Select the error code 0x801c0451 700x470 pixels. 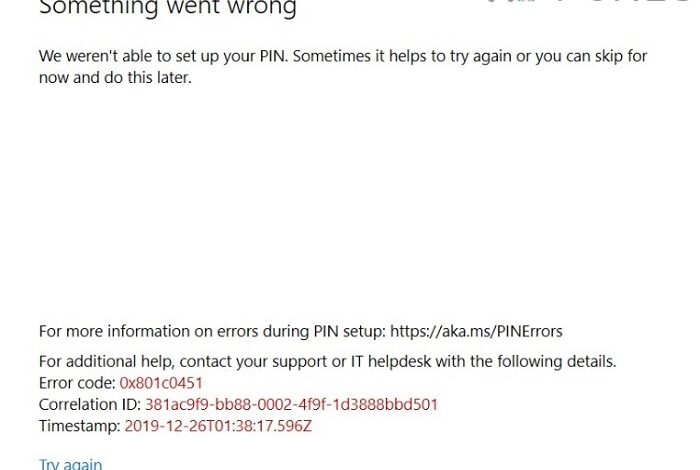tap(161, 383)
